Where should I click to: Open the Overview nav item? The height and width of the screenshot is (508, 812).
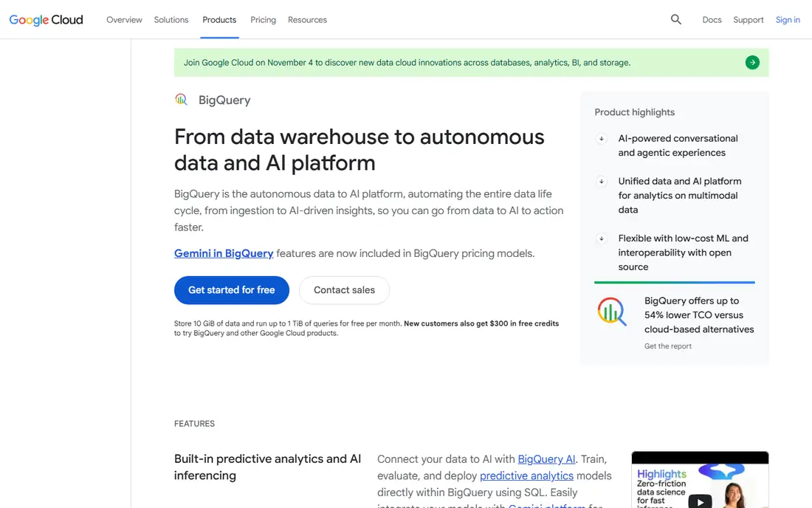pos(124,20)
